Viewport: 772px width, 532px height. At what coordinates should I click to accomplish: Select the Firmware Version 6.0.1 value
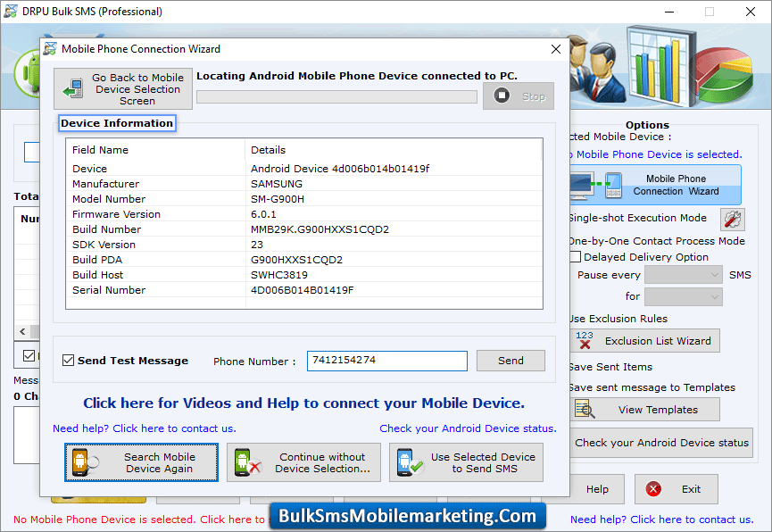[x=263, y=214]
